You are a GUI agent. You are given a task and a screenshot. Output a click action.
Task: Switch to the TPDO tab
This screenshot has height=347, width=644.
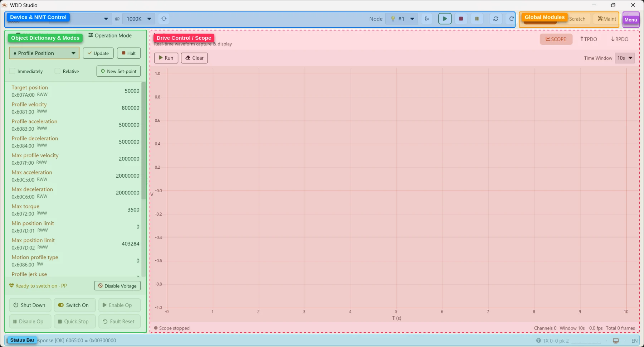589,39
